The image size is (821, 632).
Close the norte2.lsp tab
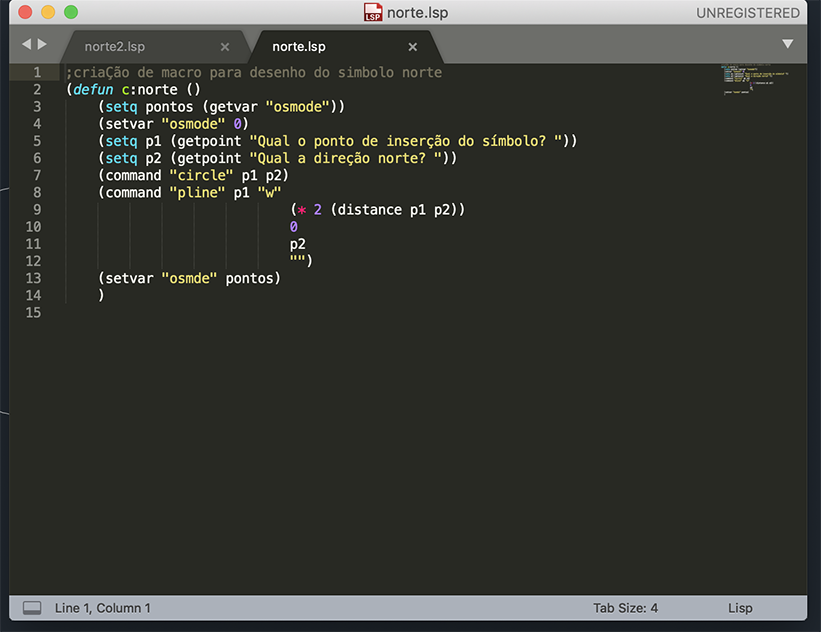pyautogui.click(x=225, y=47)
